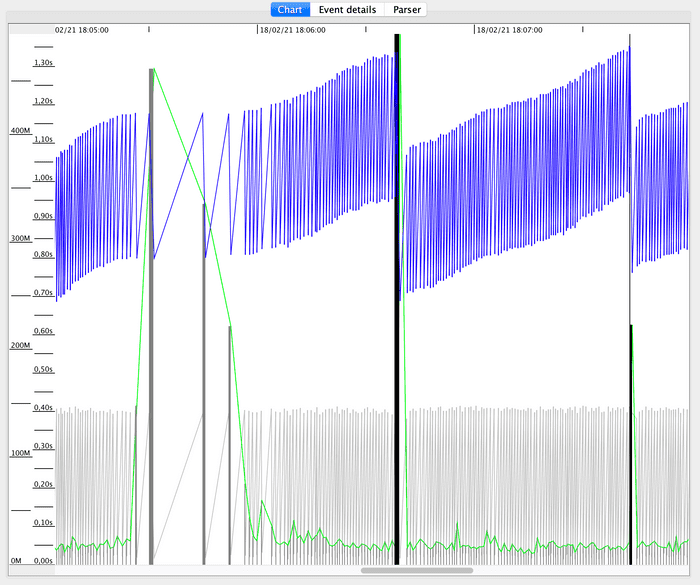Click the 0,00s pause-time axis label
The width and height of the screenshot is (700, 585).
pyautogui.click(x=43, y=561)
